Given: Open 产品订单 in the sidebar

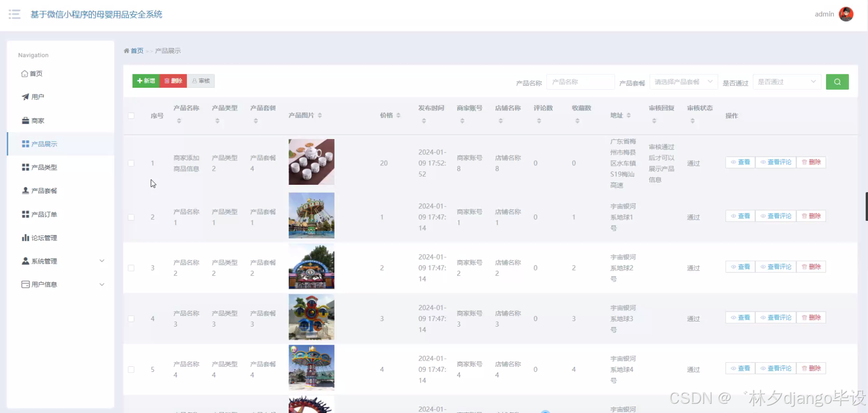Looking at the screenshot, I should pyautogui.click(x=61, y=214).
